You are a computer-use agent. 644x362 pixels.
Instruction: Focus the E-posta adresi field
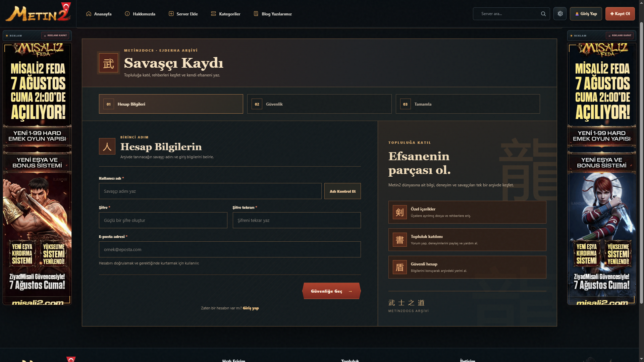(x=230, y=249)
